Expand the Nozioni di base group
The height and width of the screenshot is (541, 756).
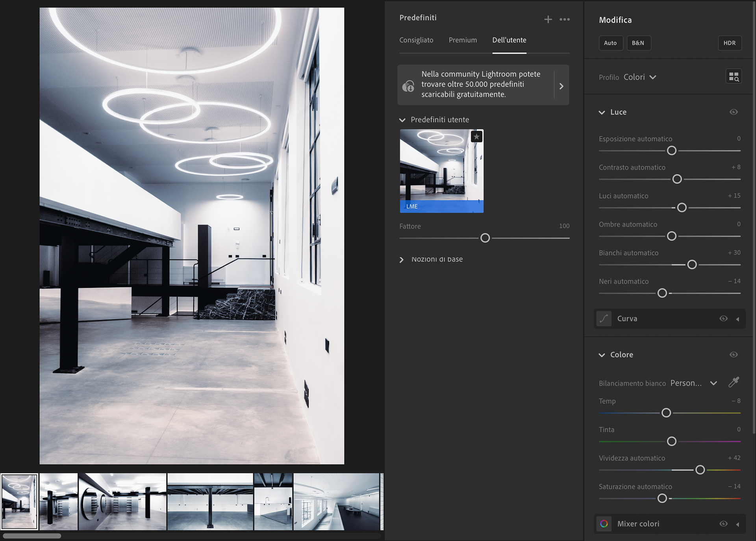[x=402, y=259]
